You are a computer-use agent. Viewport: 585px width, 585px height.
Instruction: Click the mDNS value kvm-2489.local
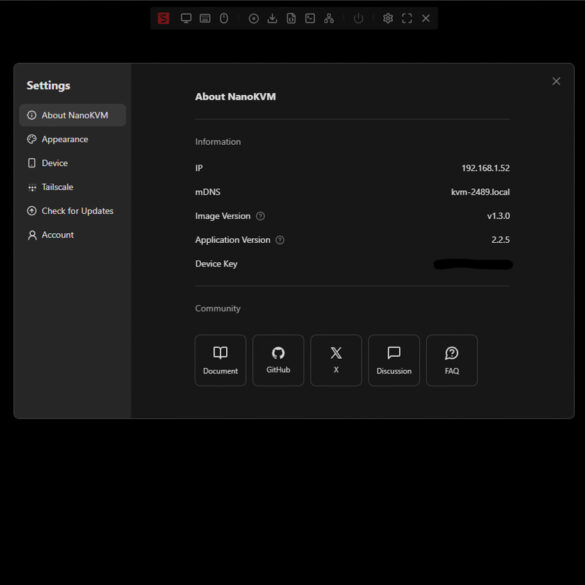click(x=480, y=192)
